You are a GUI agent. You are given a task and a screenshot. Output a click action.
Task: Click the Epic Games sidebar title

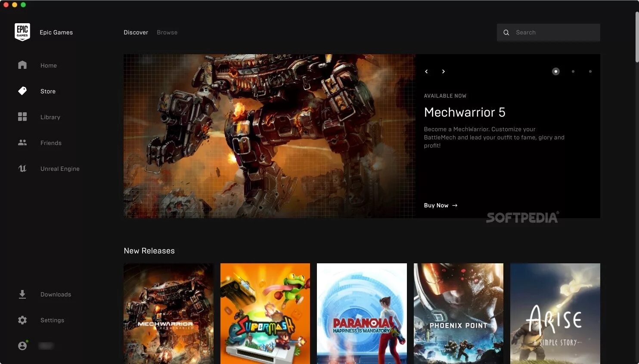point(56,32)
